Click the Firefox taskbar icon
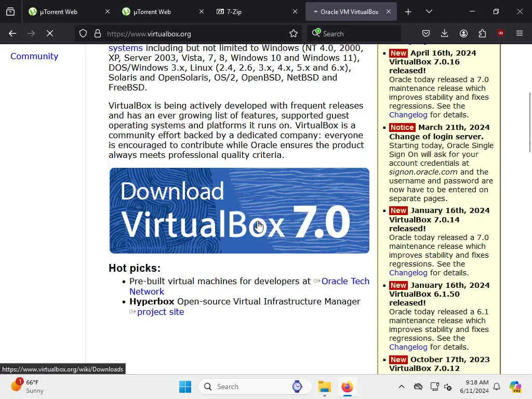Image resolution: width=532 pixels, height=399 pixels. tap(347, 387)
